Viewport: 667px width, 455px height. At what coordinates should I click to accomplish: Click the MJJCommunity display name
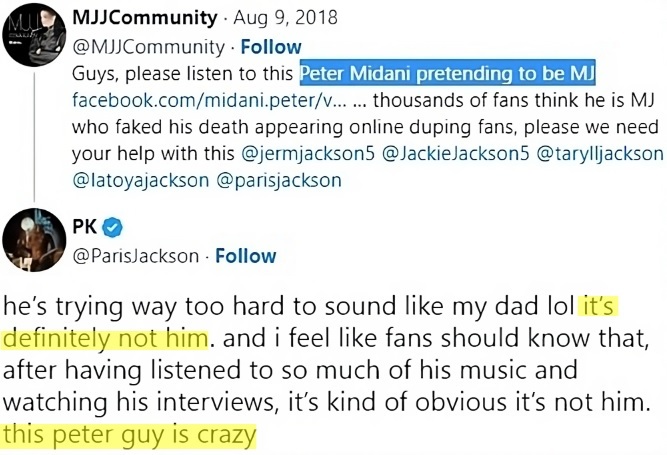[x=145, y=17]
